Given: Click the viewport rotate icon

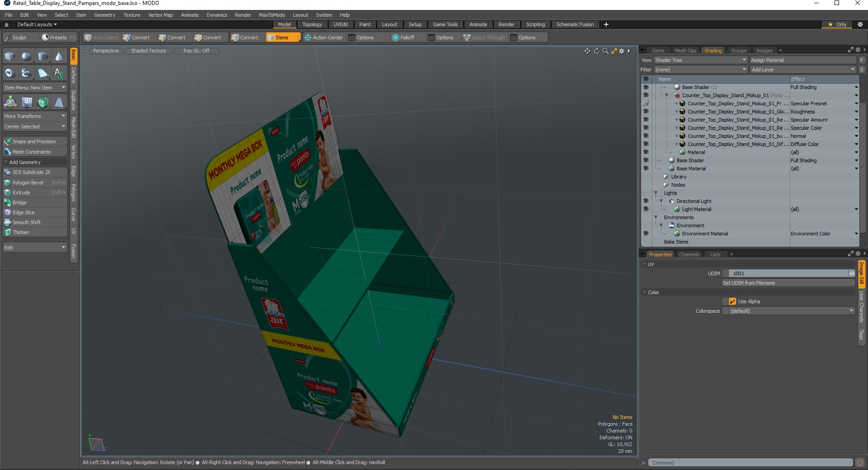Looking at the screenshot, I should point(596,51).
